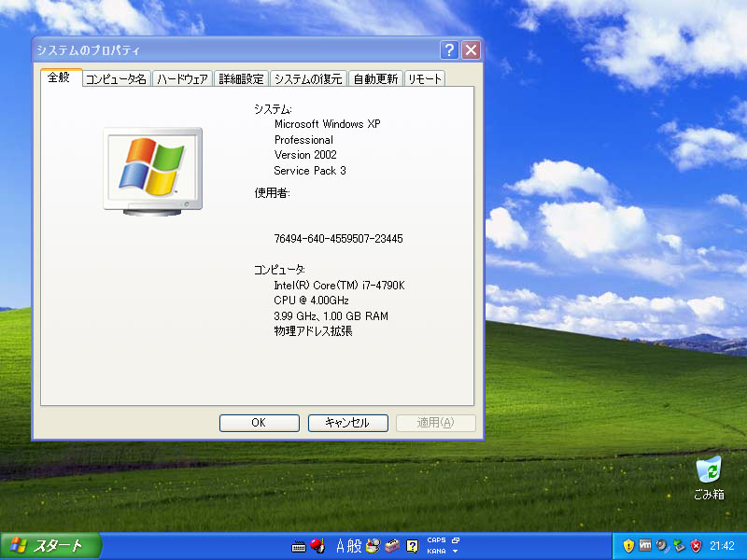Click the キャンセル button
The height and width of the screenshot is (560, 747).
347,423
